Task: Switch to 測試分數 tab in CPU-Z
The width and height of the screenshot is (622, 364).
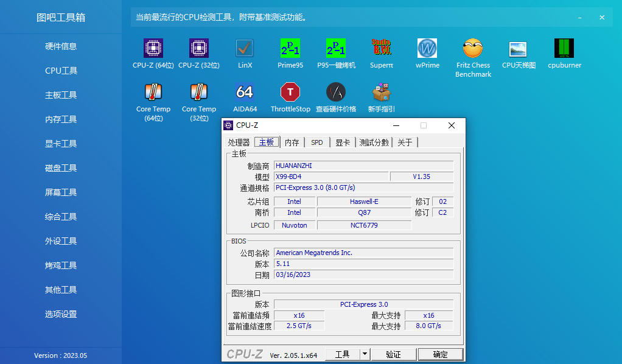Action: pyautogui.click(x=374, y=142)
